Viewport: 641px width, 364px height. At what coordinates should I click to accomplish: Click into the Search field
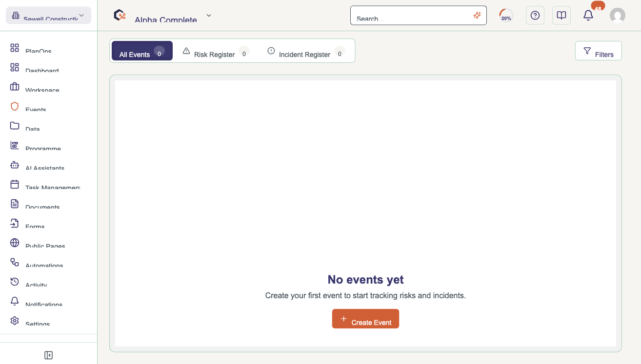[419, 16]
